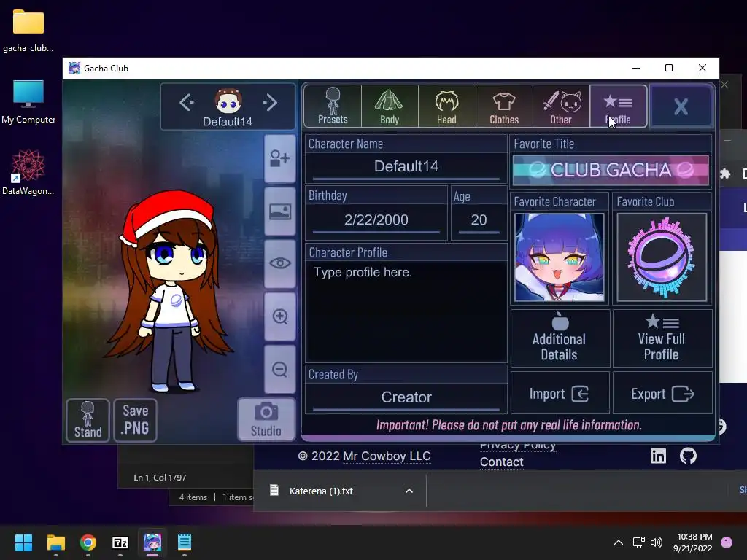
Task: Open Additional Details
Action: click(x=560, y=338)
